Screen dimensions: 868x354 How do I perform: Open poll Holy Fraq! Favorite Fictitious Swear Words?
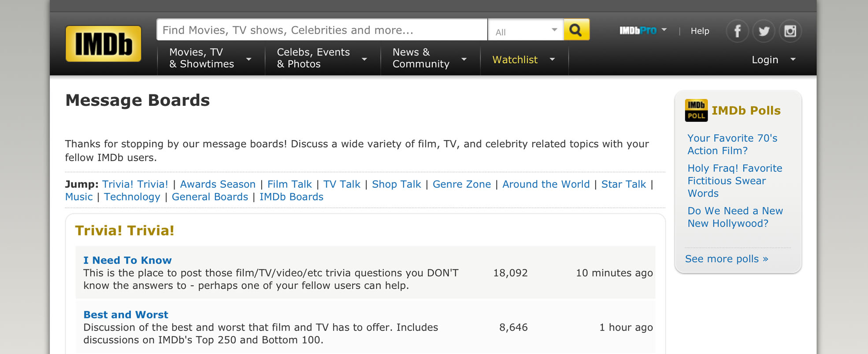(x=735, y=181)
